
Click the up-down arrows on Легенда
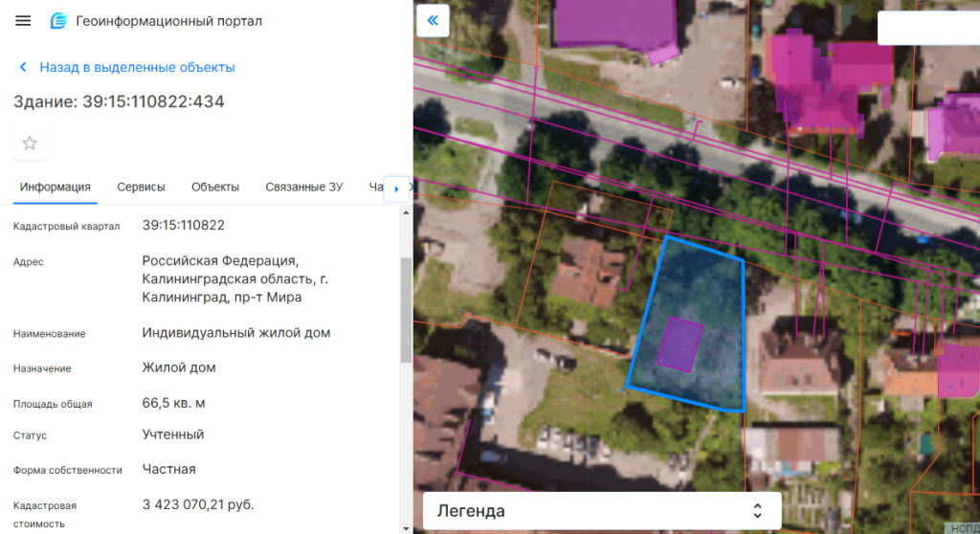(x=757, y=511)
